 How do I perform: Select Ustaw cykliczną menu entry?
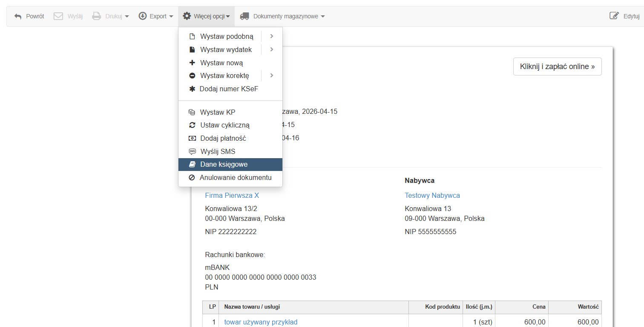(x=225, y=125)
